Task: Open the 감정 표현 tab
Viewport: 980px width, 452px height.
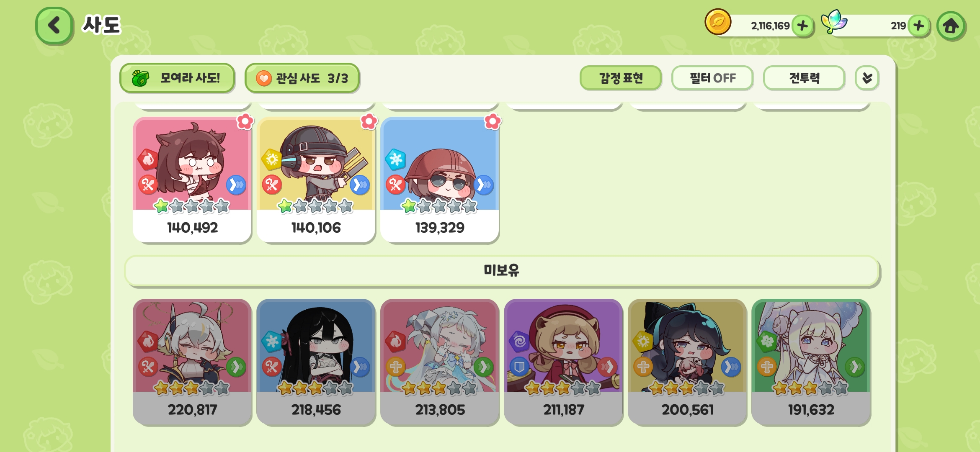Action: tap(620, 78)
